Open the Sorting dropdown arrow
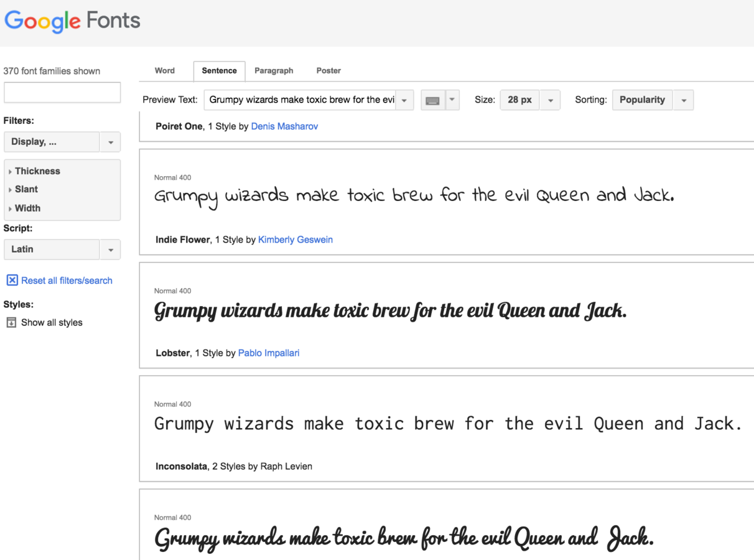Image resolution: width=754 pixels, height=560 pixels. click(x=684, y=100)
